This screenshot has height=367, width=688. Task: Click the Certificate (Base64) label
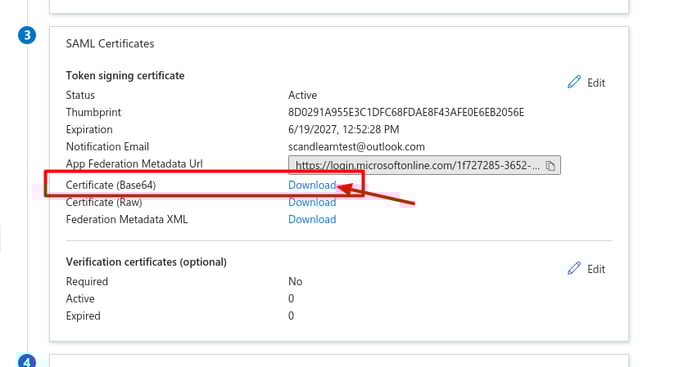click(x=111, y=185)
